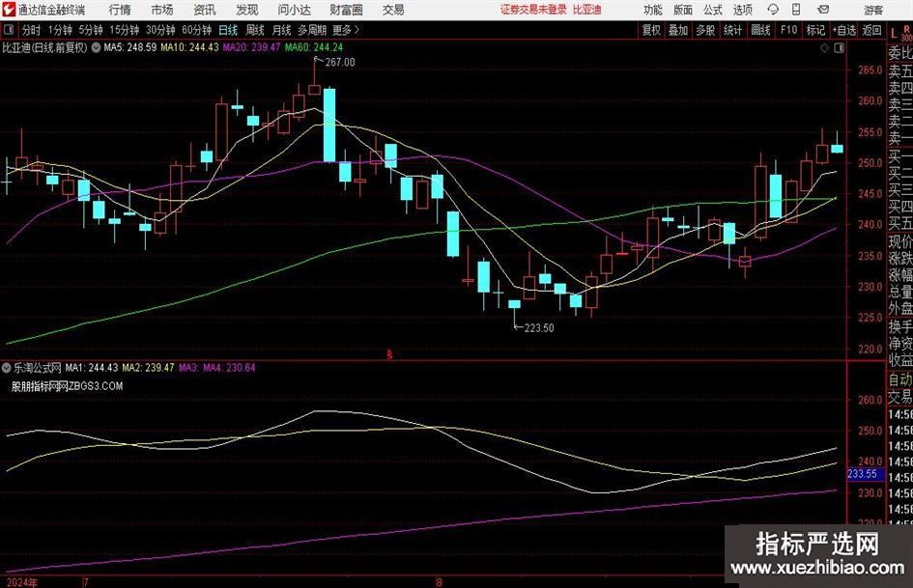The height and width of the screenshot is (588, 913).
Task: Switch to the 周线 weekly period
Action: 255,30
